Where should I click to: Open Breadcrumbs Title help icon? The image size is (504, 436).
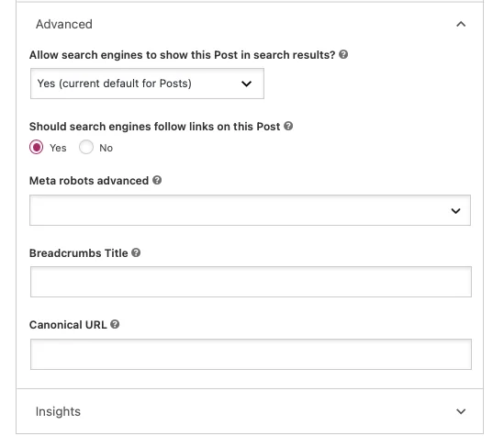coord(136,252)
